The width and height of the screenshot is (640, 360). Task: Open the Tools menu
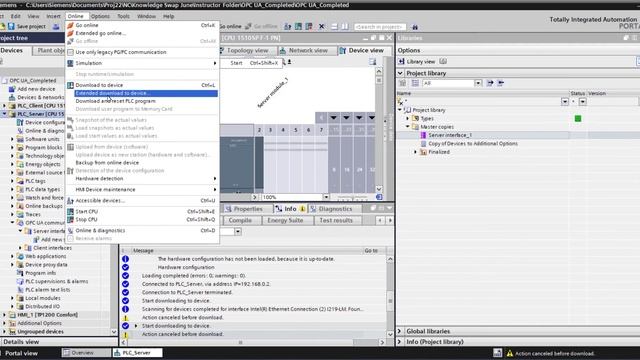[123, 16]
